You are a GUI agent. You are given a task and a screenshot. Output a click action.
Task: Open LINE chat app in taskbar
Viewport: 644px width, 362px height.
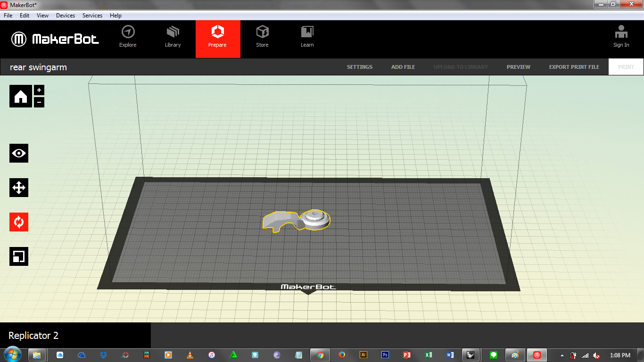[494, 355]
